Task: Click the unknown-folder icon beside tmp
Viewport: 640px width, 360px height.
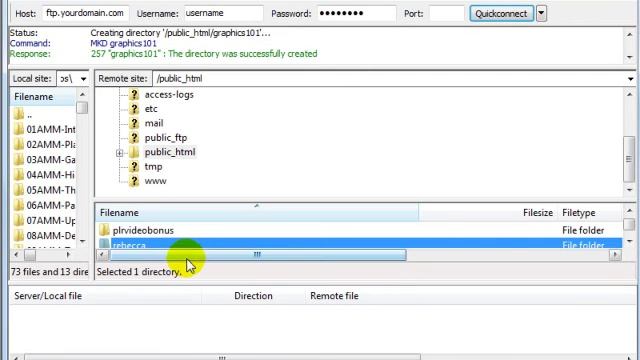Action: coord(134,167)
